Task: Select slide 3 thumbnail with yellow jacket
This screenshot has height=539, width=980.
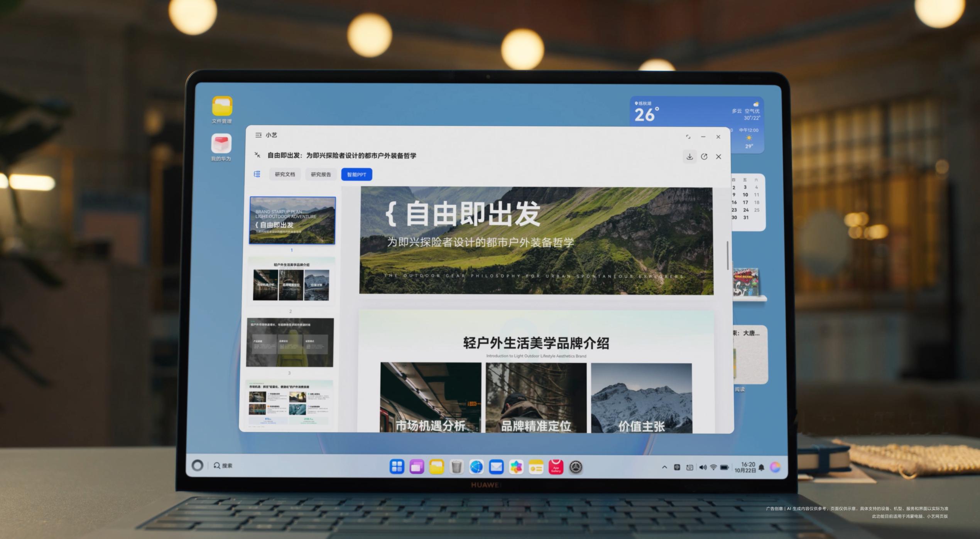Action: 290,342
